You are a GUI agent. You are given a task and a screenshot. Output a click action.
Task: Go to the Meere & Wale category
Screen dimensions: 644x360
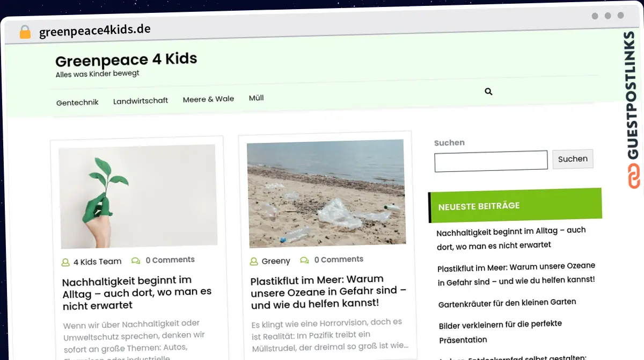pos(208,99)
